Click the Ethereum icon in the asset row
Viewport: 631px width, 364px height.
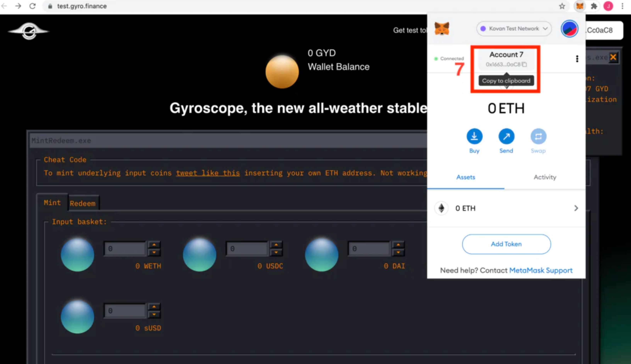[x=441, y=208]
